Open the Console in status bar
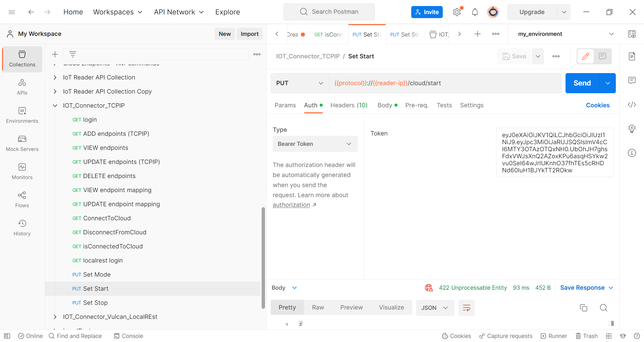644x342 pixels. [x=128, y=336]
